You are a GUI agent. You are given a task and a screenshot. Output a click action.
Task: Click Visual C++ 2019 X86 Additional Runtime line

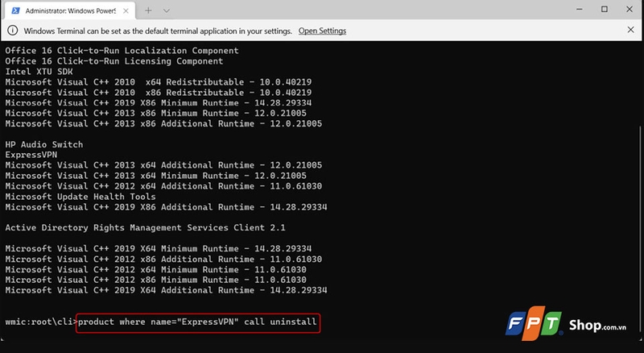click(x=166, y=207)
